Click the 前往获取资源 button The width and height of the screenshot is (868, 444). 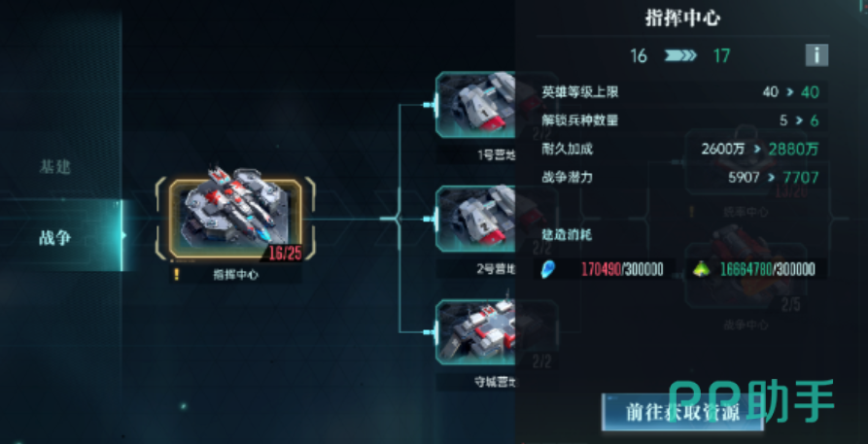click(682, 413)
